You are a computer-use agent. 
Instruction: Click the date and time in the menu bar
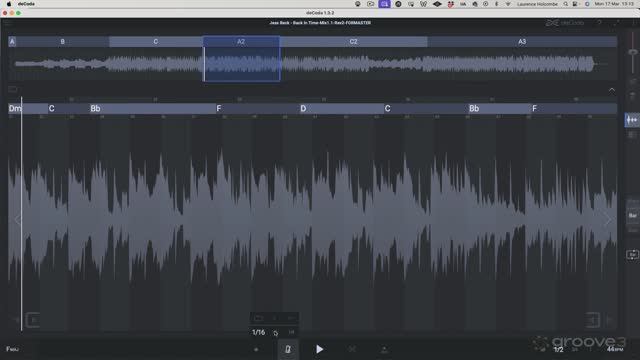[614, 4]
